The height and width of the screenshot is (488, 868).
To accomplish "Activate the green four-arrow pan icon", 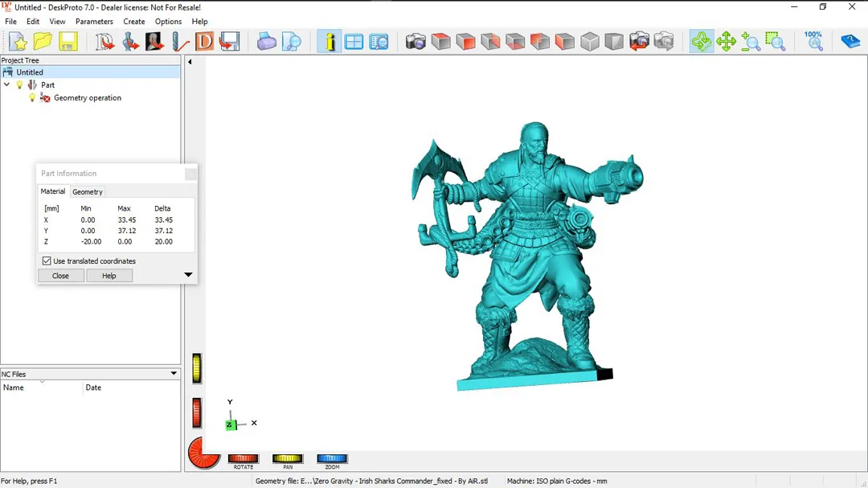I will 726,42.
